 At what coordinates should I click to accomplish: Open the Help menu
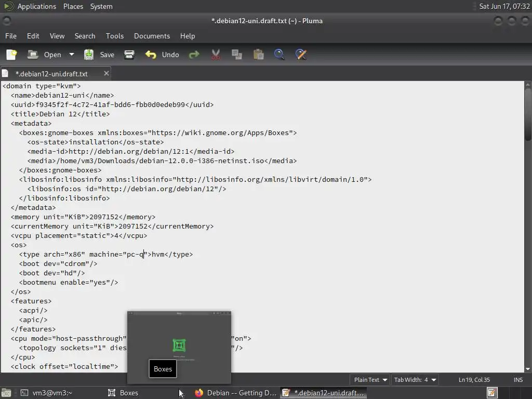(187, 36)
